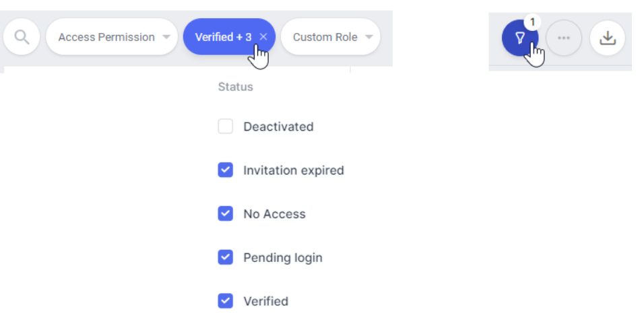The height and width of the screenshot is (320, 644).
Task: Uncheck the No Access checkbox
Action: tap(226, 214)
